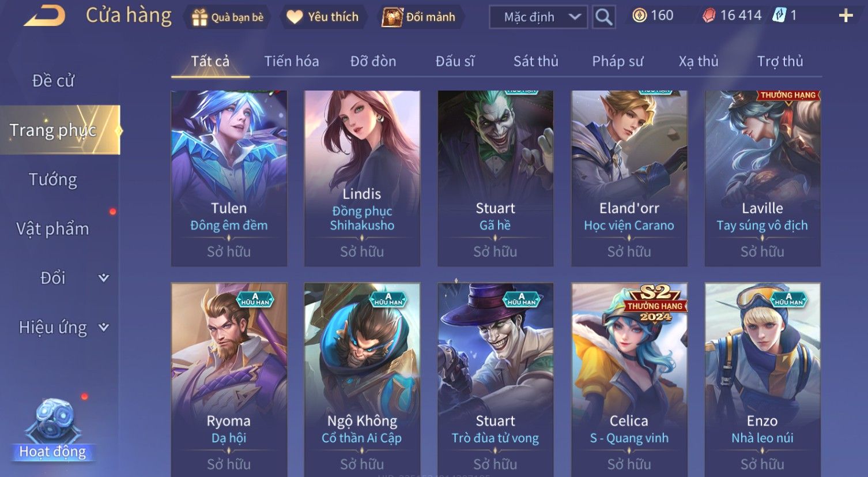Switch to the Sát thủ tab
This screenshot has width=868, height=477.
coord(535,61)
